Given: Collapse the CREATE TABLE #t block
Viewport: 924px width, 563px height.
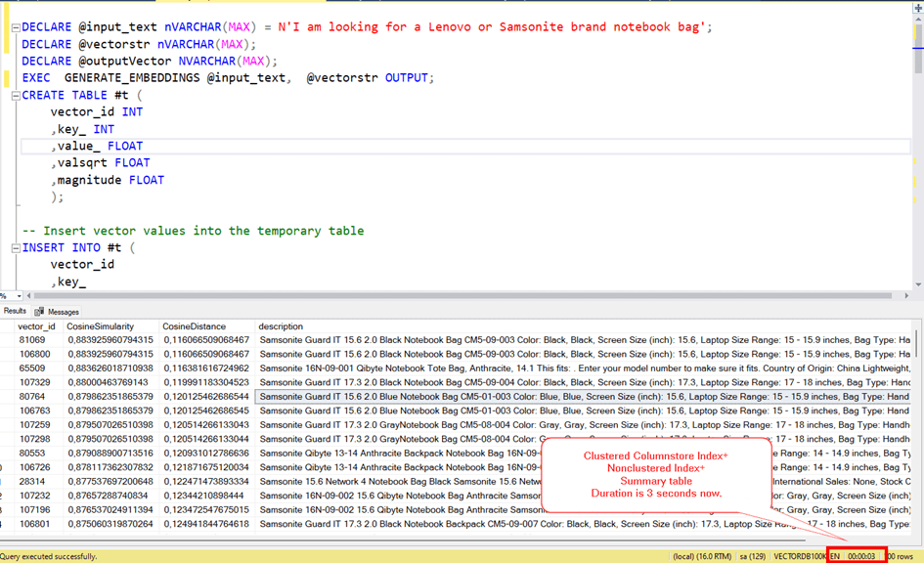Looking at the screenshot, I should click(16, 96).
